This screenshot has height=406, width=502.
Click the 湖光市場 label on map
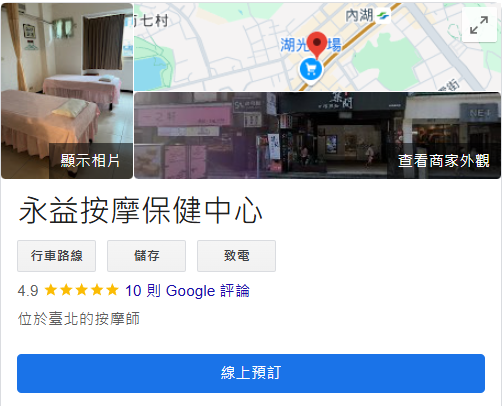311,45
